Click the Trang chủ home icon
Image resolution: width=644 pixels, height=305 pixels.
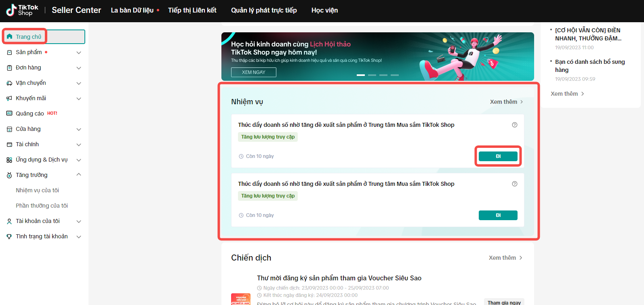pos(10,36)
